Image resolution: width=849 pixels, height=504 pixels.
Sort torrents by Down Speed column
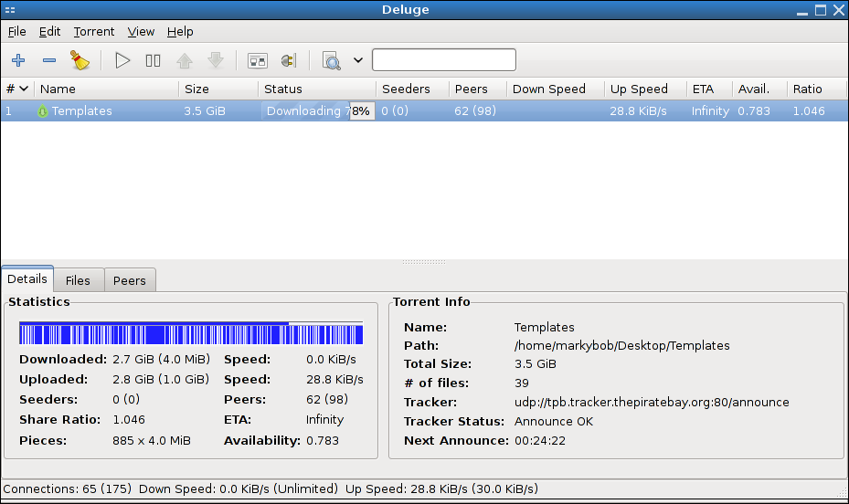pos(548,89)
